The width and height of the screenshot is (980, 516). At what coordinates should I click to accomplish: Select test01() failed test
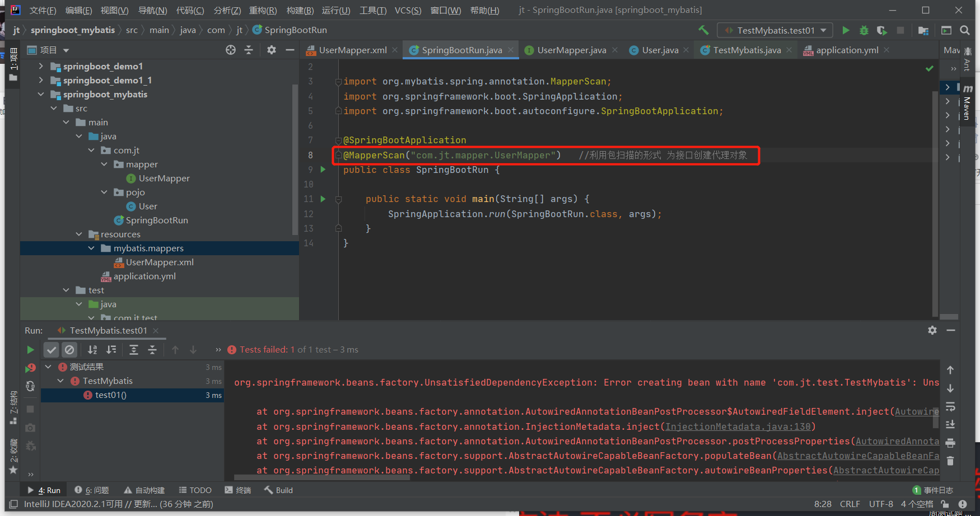(111, 395)
